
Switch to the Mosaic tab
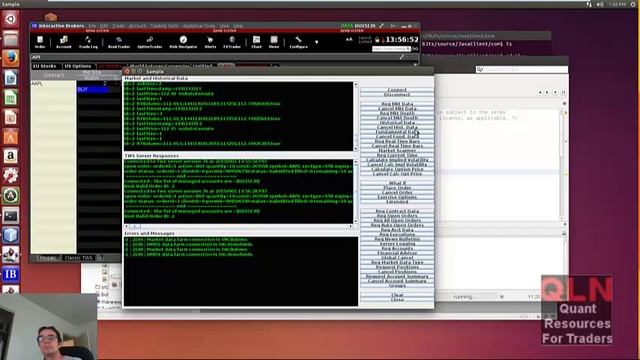(48, 258)
